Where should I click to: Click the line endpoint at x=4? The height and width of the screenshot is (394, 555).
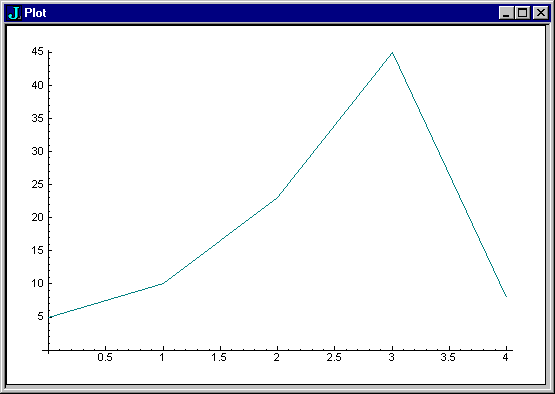pyautogui.click(x=507, y=296)
